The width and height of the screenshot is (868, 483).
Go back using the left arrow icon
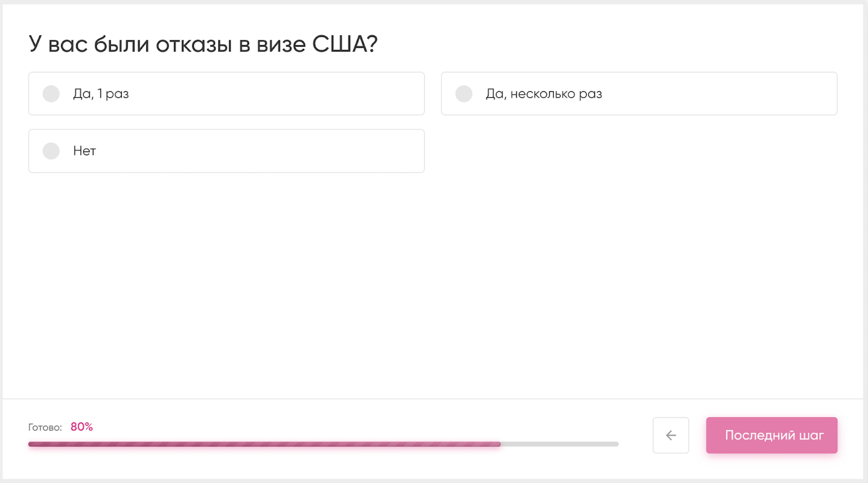(670, 435)
